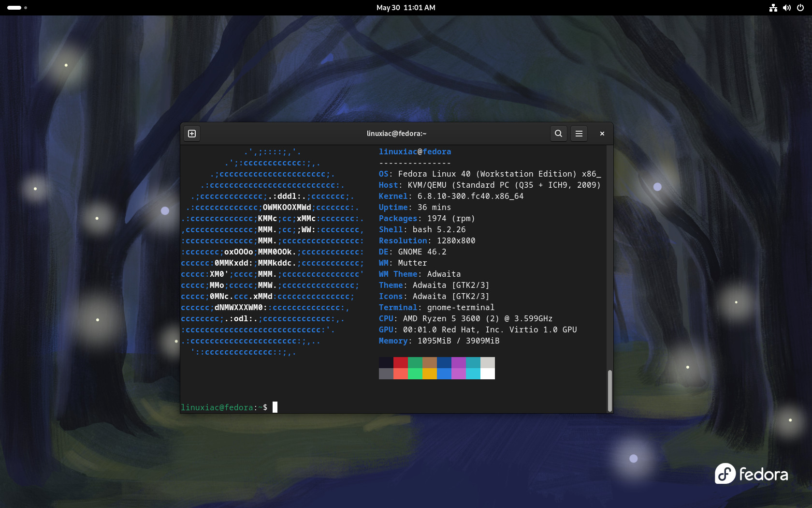Click the network status icon
Viewport: 812px width, 508px height.
coord(773,8)
